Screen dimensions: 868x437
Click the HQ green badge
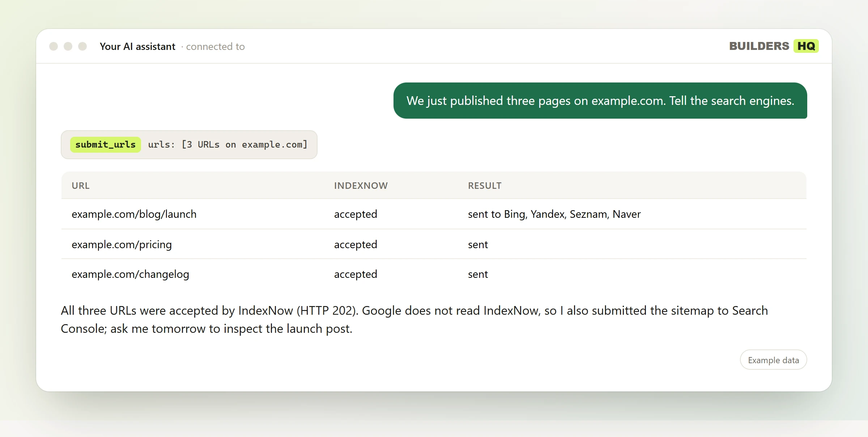click(806, 46)
